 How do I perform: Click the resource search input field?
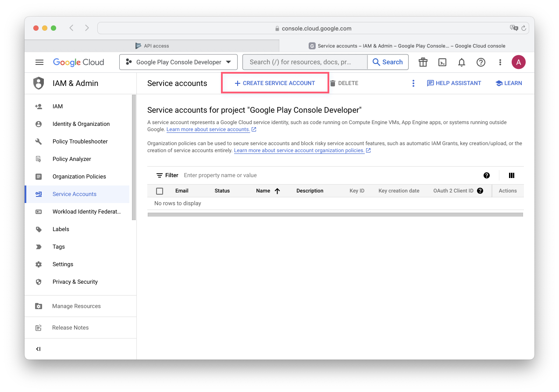pyautogui.click(x=305, y=62)
